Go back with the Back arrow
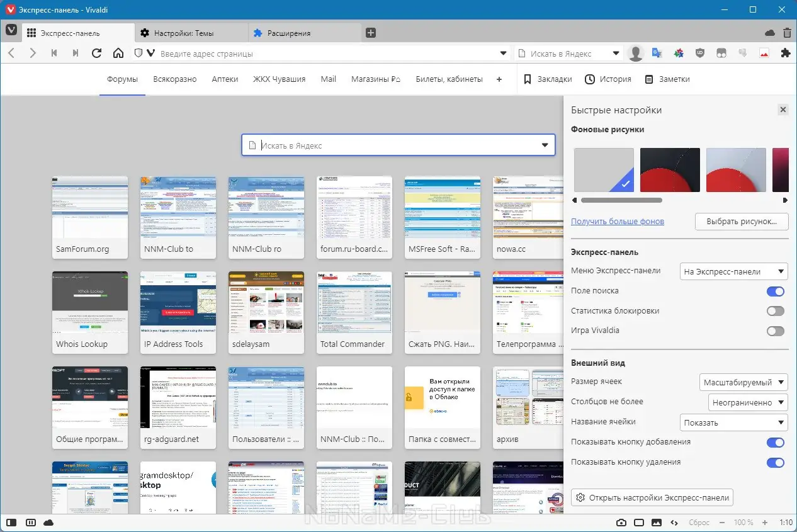The height and width of the screenshot is (532, 797). pyautogui.click(x=11, y=54)
